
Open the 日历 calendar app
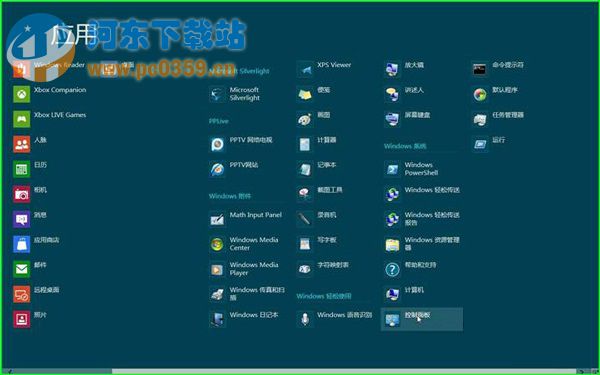pyautogui.click(x=30, y=169)
